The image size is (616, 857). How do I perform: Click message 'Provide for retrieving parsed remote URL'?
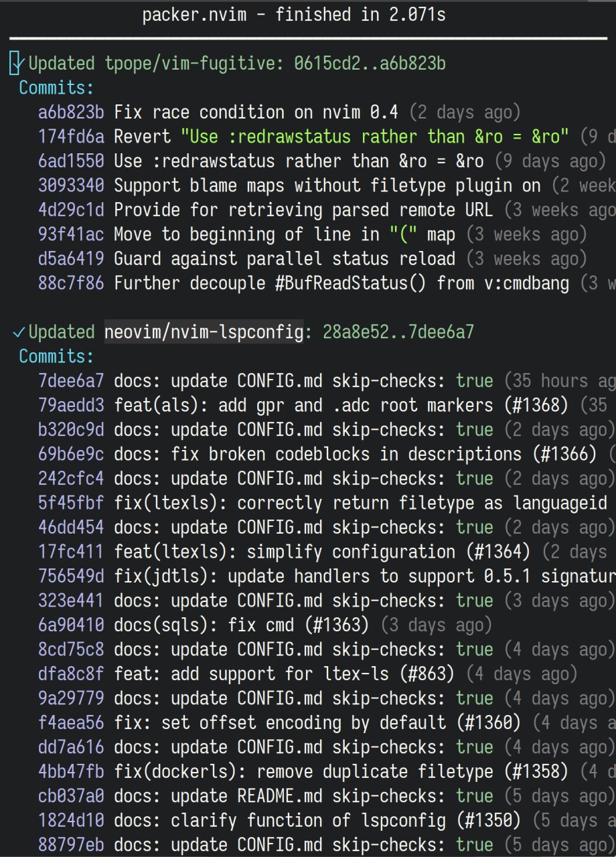tap(303, 210)
